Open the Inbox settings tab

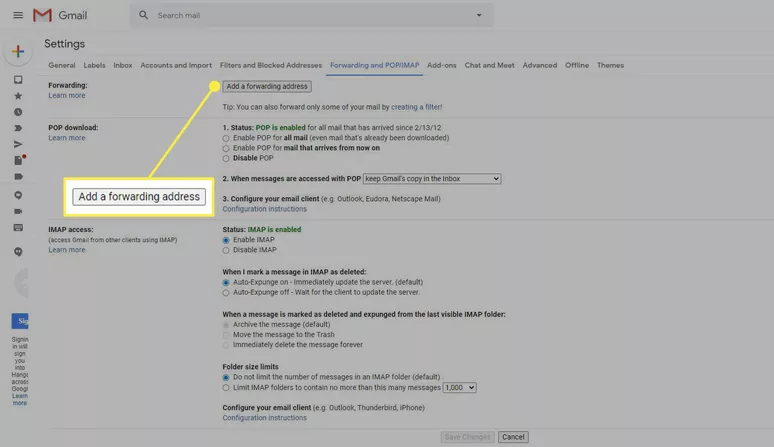(123, 65)
